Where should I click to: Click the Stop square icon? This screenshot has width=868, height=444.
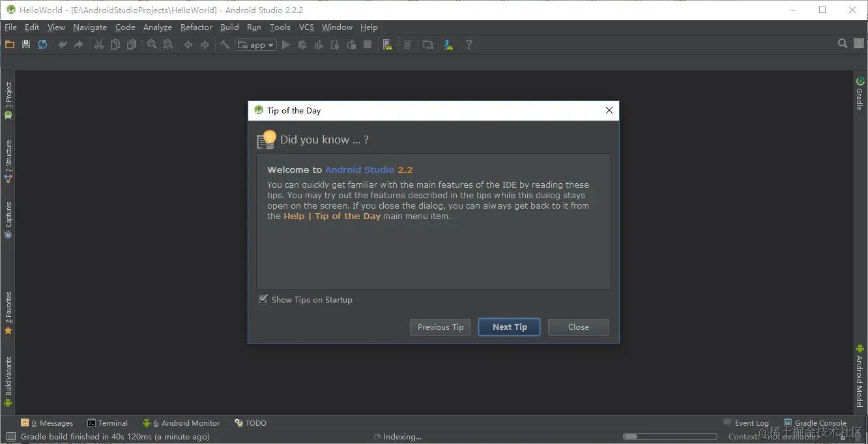[368, 44]
